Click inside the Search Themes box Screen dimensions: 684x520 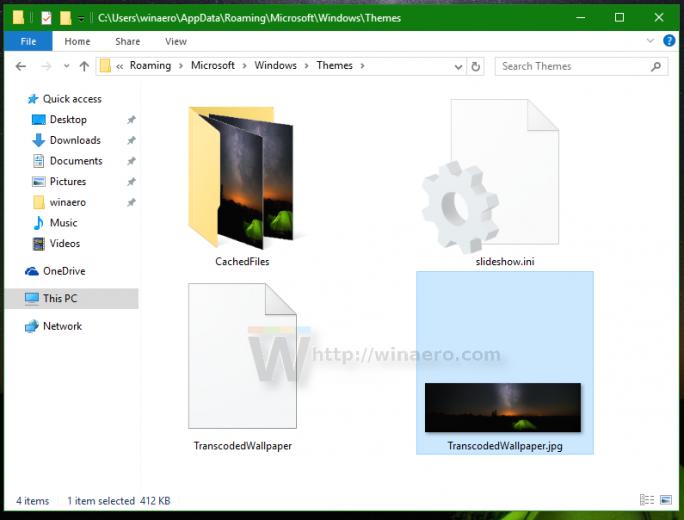[574, 66]
